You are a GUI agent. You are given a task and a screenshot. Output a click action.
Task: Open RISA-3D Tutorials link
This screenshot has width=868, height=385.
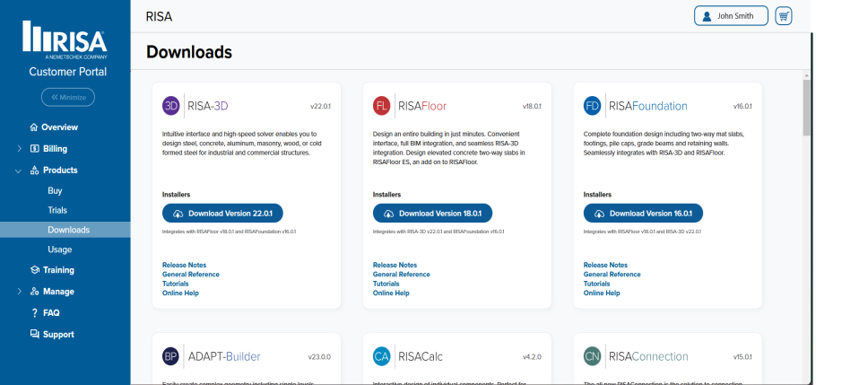pyautogui.click(x=176, y=284)
